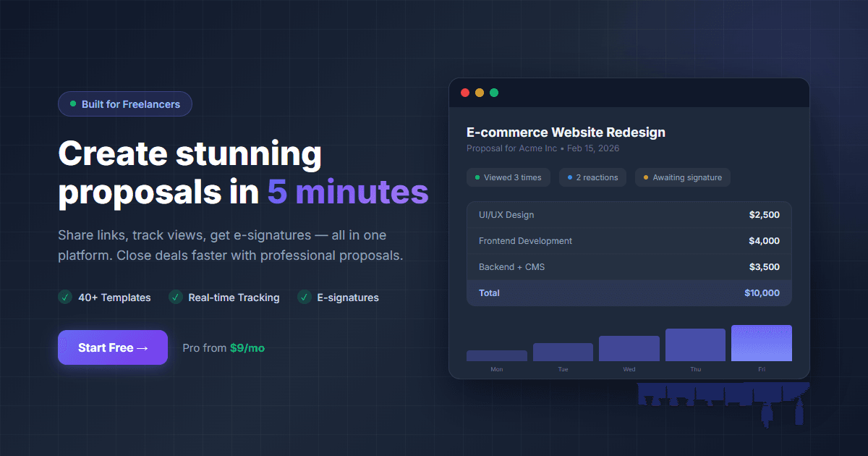This screenshot has height=456, width=868.
Task: Click the checkmark icon next to Real-time Tracking
Action: pyautogui.click(x=175, y=297)
